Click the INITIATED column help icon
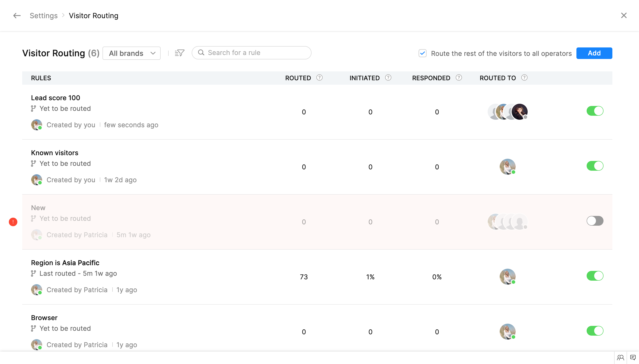Viewport: 639px width, 364px height. 388,78
